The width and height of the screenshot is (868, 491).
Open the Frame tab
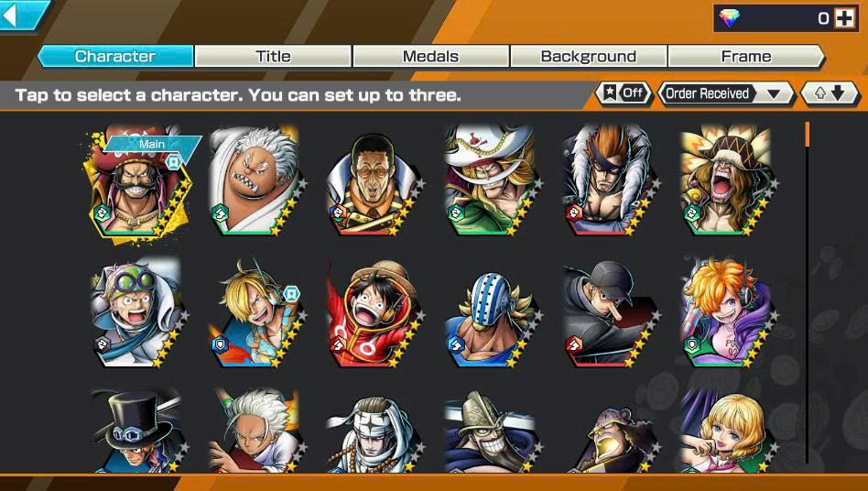click(746, 57)
